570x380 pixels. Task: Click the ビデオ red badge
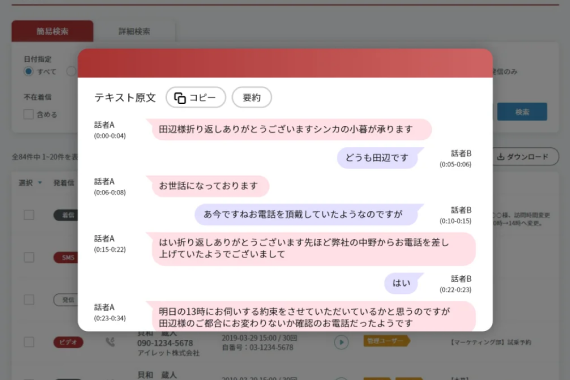click(68, 342)
